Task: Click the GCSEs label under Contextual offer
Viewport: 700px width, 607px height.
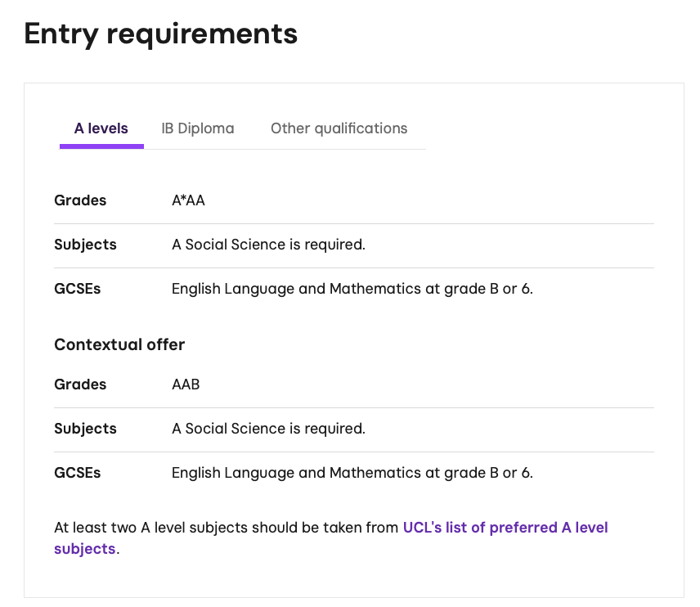Action: (x=78, y=473)
